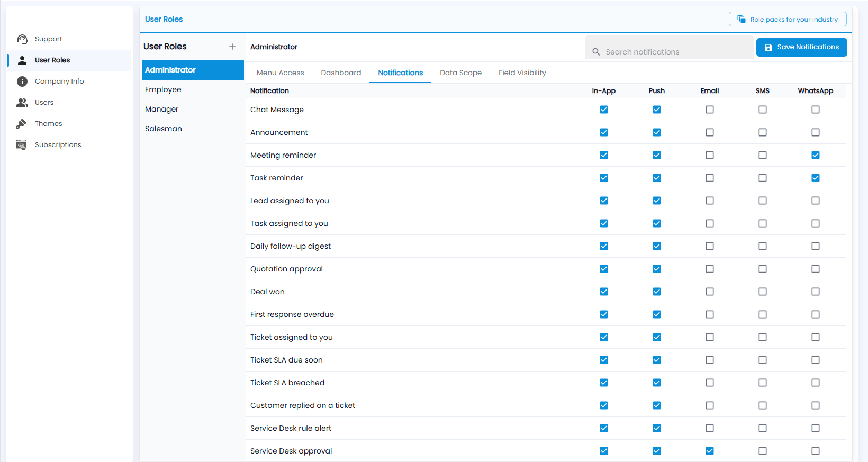Uncheck Push for Ticket SLA breached
The height and width of the screenshot is (462, 868).
(657, 383)
